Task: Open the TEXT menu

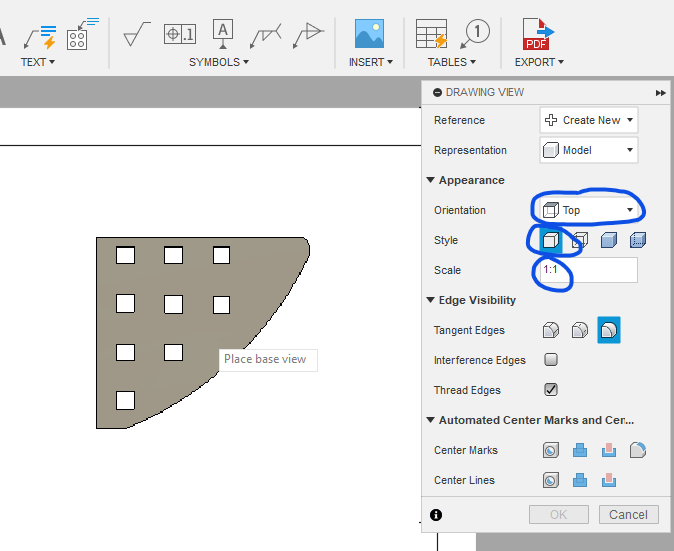Action: click(x=38, y=62)
